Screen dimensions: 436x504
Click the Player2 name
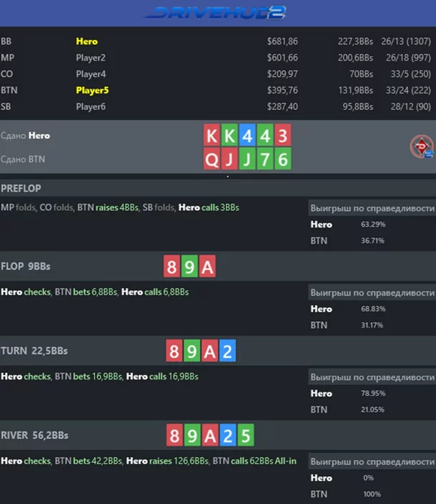(91, 58)
